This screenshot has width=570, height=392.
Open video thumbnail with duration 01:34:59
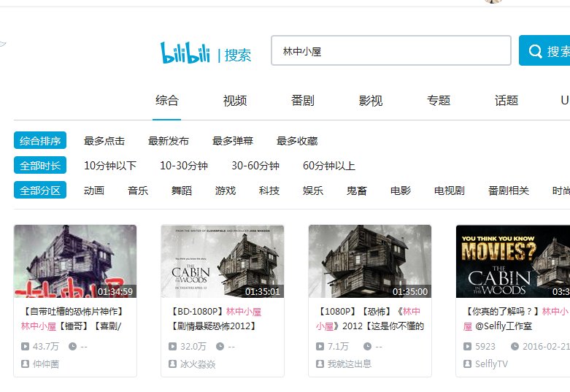(x=75, y=261)
